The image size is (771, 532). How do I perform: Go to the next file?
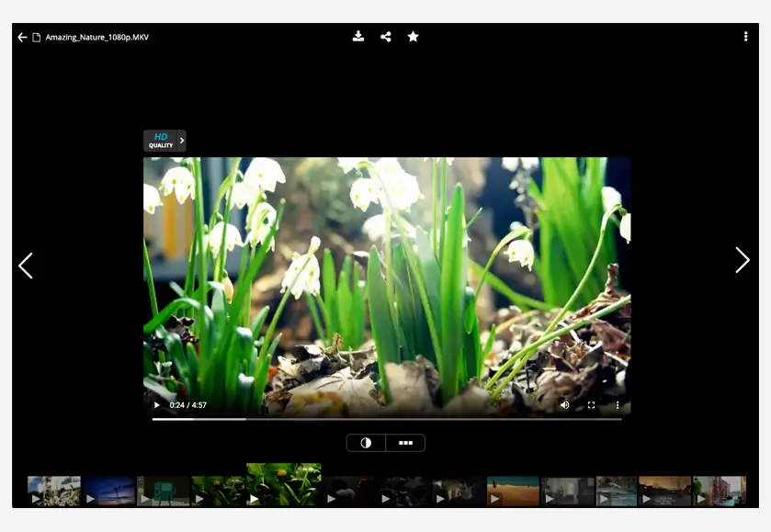tap(743, 260)
